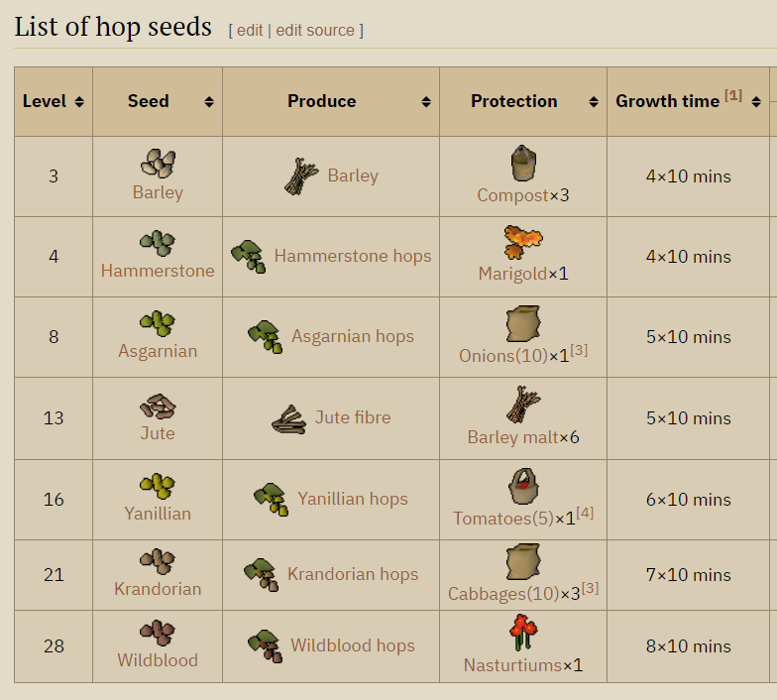Image resolution: width=777 pixels, height=700 pixels.
Task: Follow the Krandorian seed link
Action: 158,589
